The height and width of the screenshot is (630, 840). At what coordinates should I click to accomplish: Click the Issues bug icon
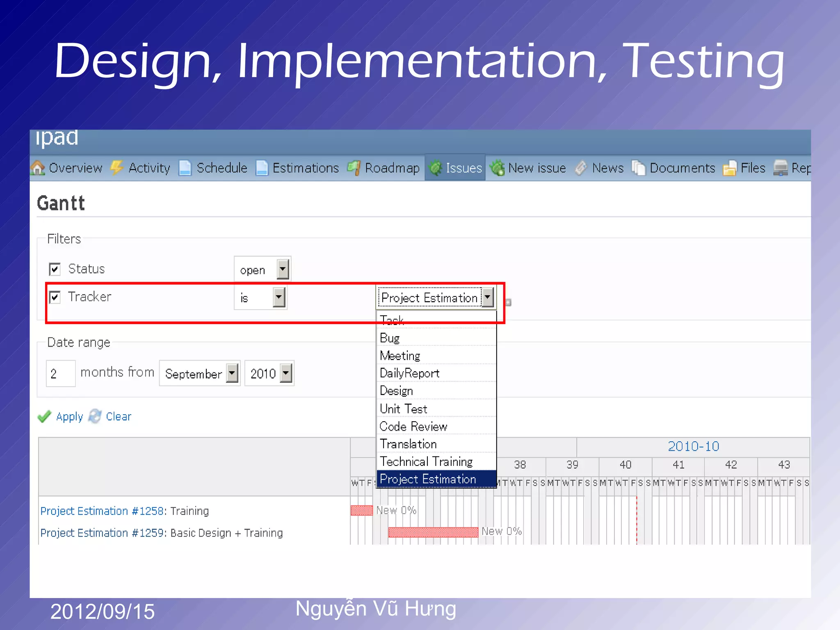(x=435, y=168)
